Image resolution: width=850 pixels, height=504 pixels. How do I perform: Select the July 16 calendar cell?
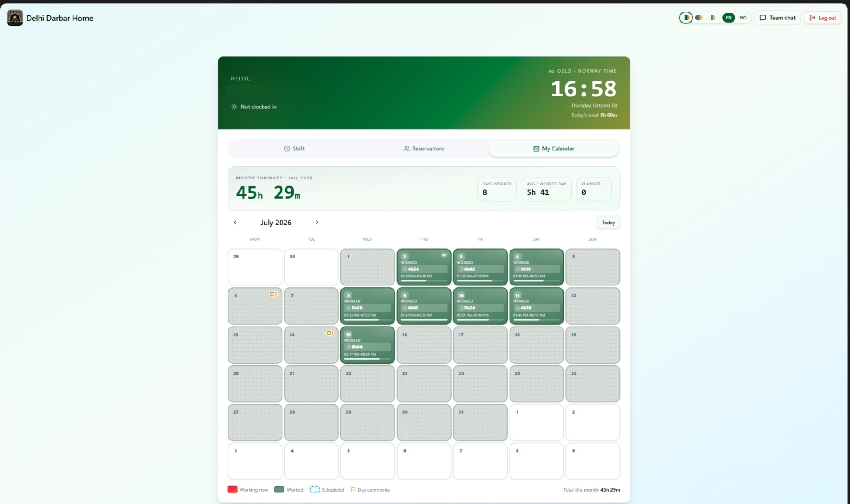pos(424,345)
